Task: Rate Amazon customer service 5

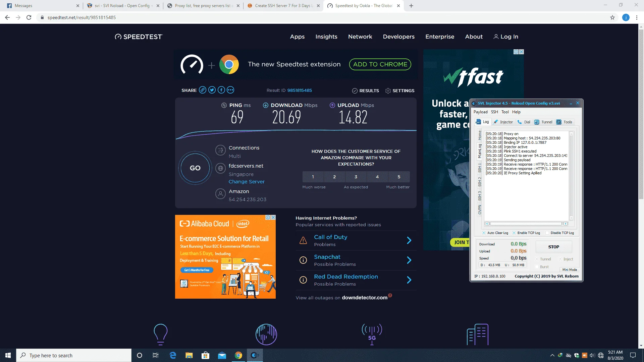Action: [x=399, y=177]
